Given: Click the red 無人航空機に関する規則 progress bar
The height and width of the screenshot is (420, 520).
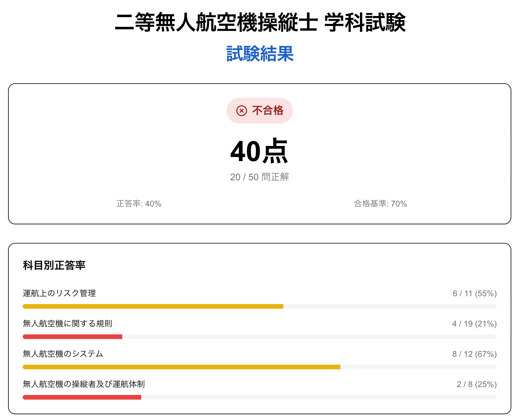Looking at the screenshot, I should [x=72, y=337].
